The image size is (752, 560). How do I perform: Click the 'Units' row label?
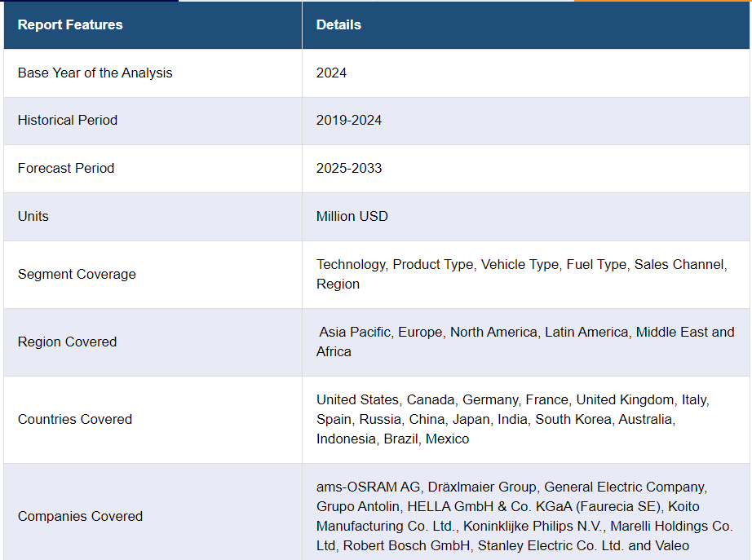[33, 216]
